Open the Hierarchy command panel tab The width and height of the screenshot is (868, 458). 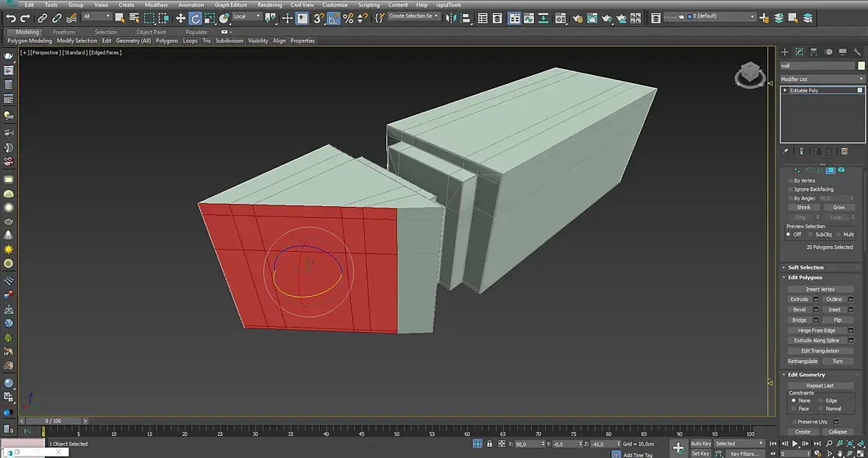[x=814, y=52]
